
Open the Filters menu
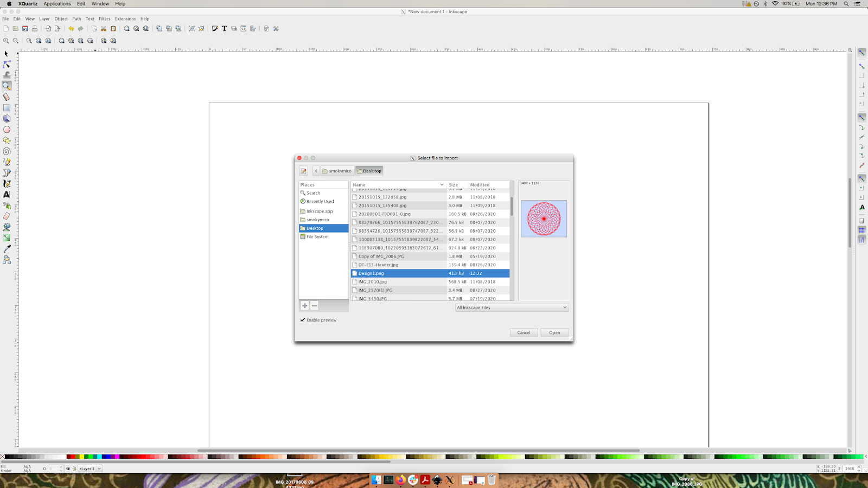click(104, 18)
